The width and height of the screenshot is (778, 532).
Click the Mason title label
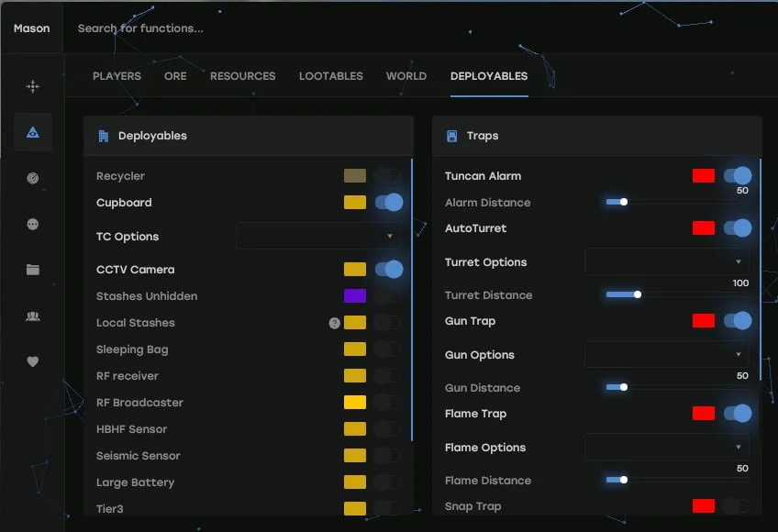click(x=32, y=28)
